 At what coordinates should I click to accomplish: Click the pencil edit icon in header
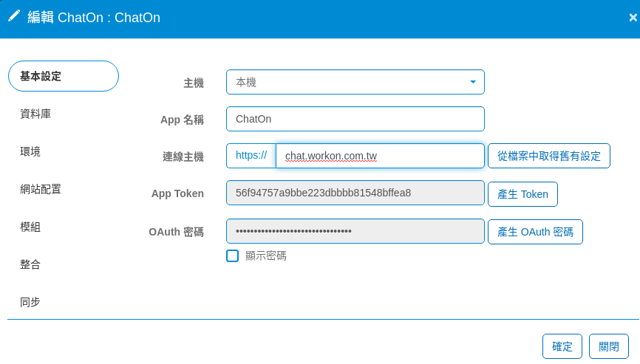(14, 16)
